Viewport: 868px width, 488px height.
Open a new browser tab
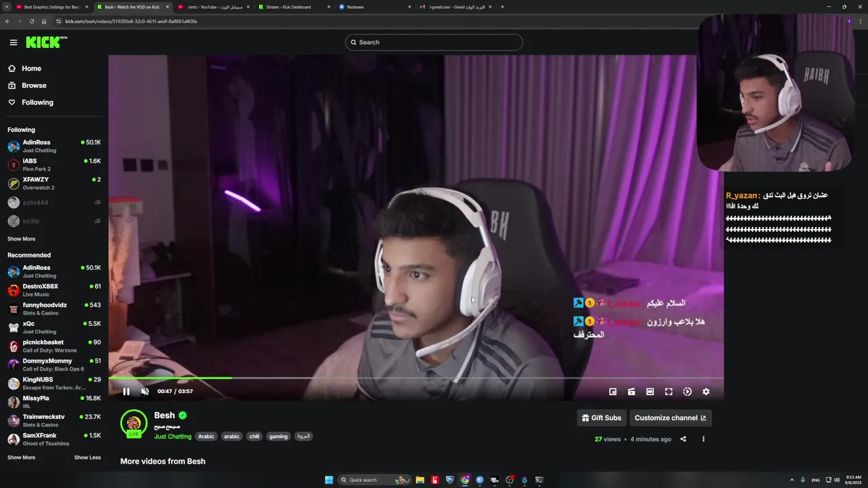(502, 7)
